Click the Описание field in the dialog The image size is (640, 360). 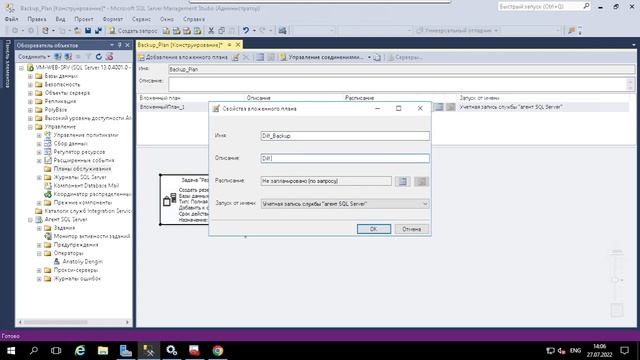point(345,158)
